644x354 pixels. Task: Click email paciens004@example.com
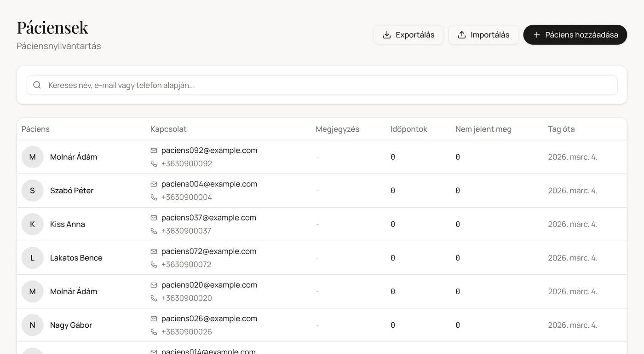[209, 184]
